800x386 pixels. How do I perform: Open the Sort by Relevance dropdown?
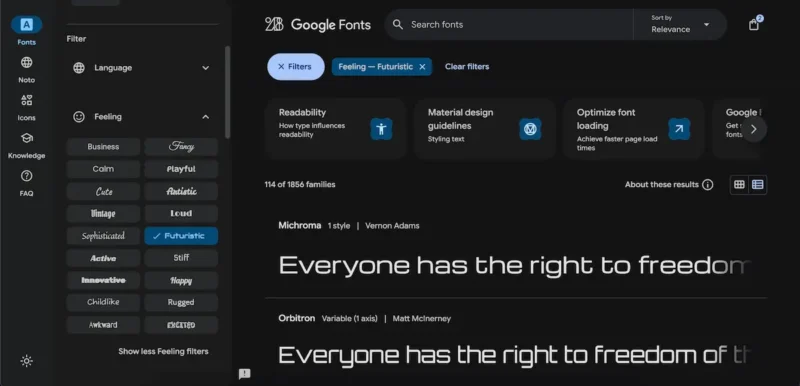click(680, 24)
